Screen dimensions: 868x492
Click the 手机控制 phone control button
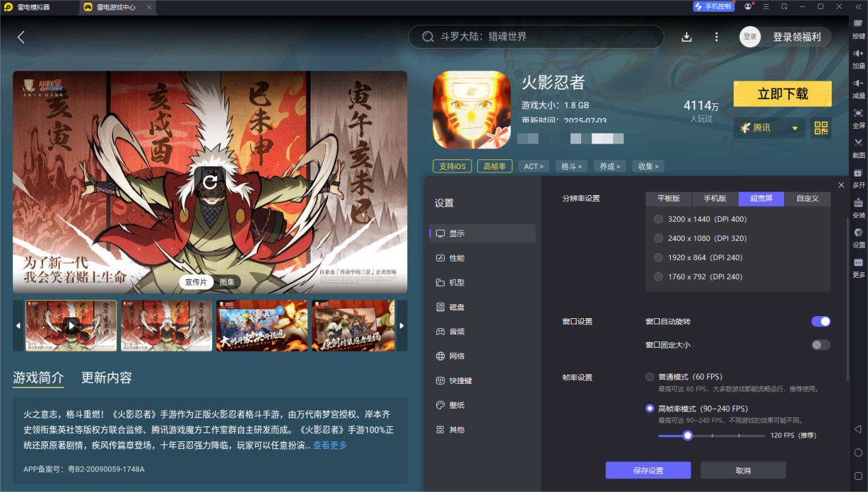(x=713, y=7)
